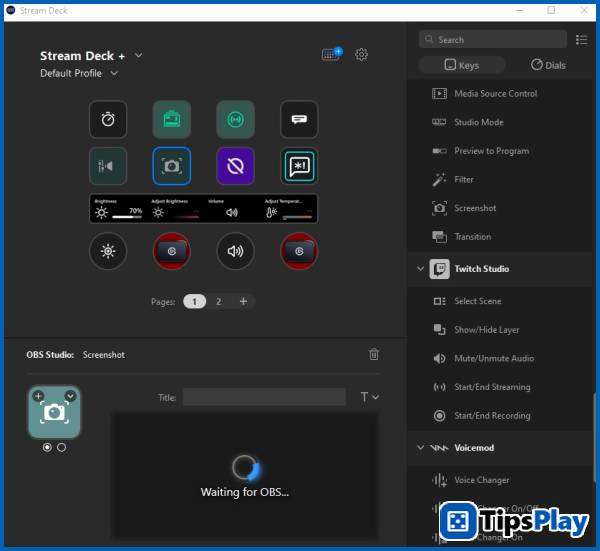Open the key icon chevron menu
Screen dimensions: 600x551
(70, 396)
